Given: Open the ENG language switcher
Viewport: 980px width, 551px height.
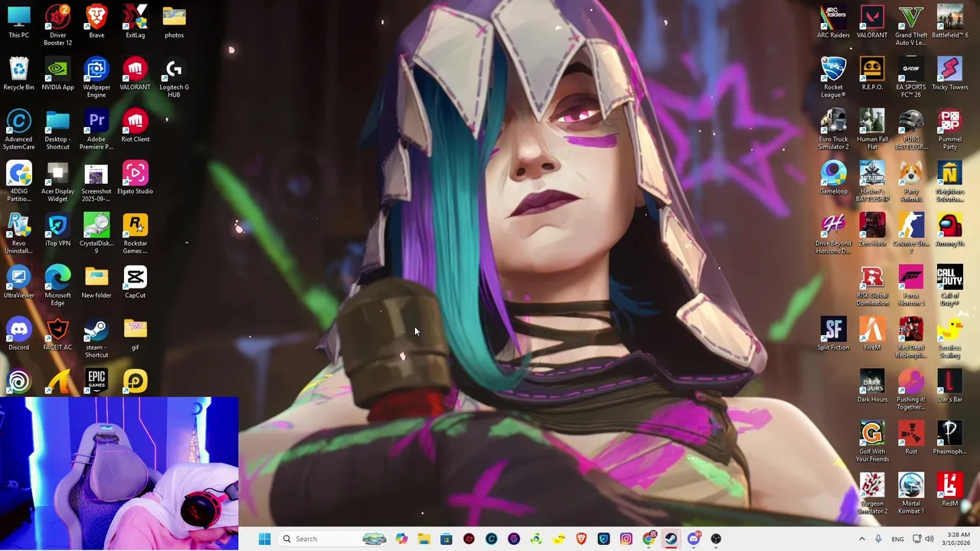Looking at the screenshot, I should [897, 539].
